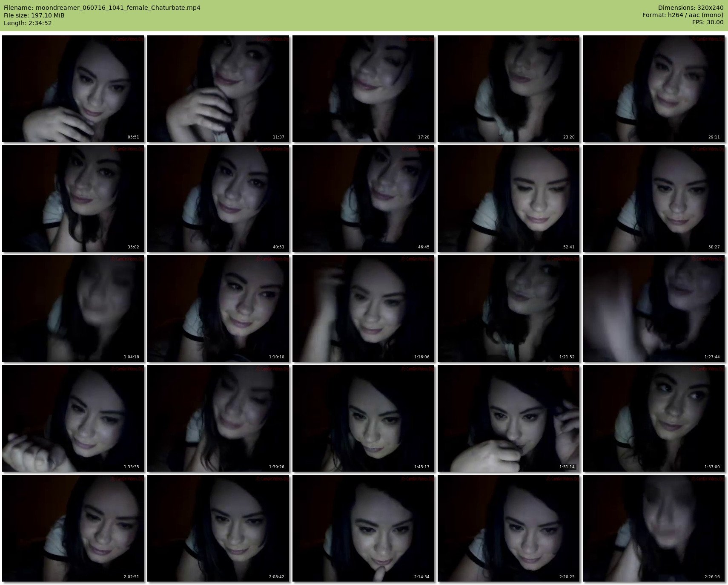Pick the frame at 58:27
728x585 pixels.
(654, 199)
